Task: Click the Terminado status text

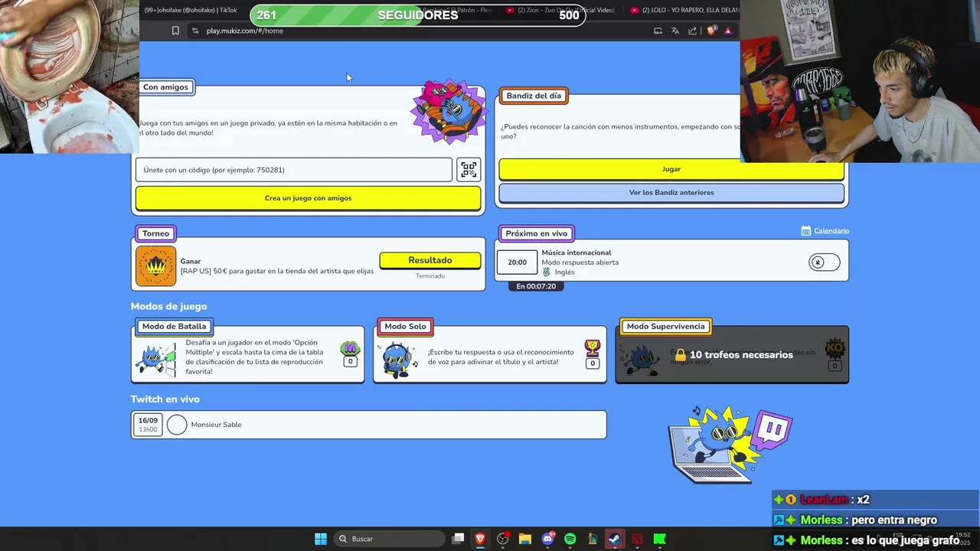Action: coord(430,276)
